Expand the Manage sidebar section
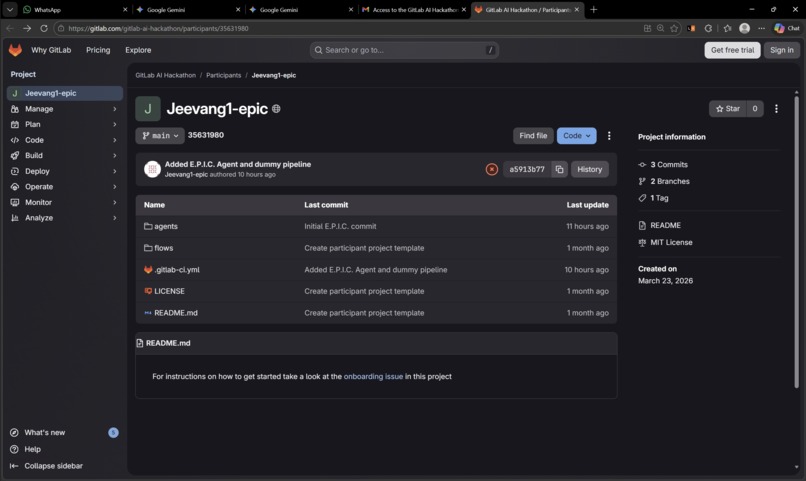The width and height of the screenshot is (806, 481). 65,109
